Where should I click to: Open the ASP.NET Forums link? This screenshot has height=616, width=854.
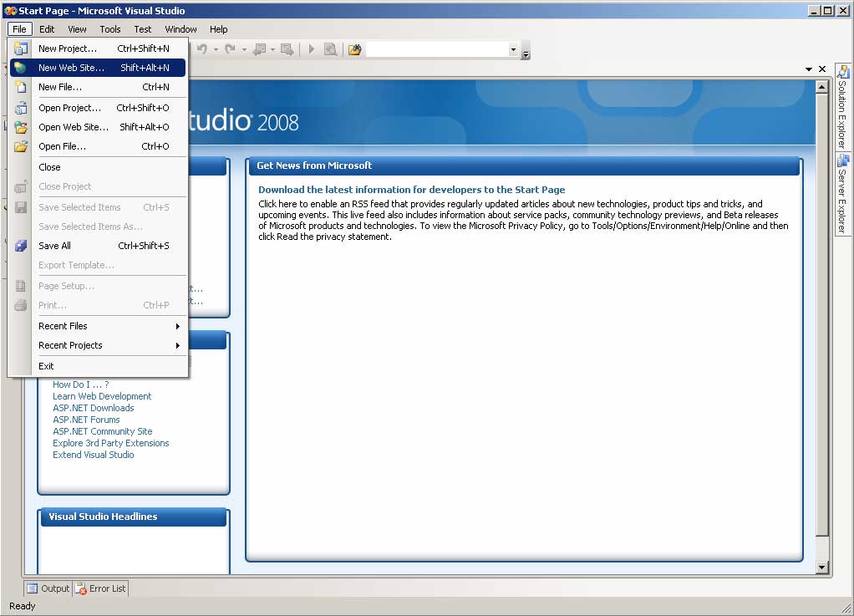[x=86, y=420]
